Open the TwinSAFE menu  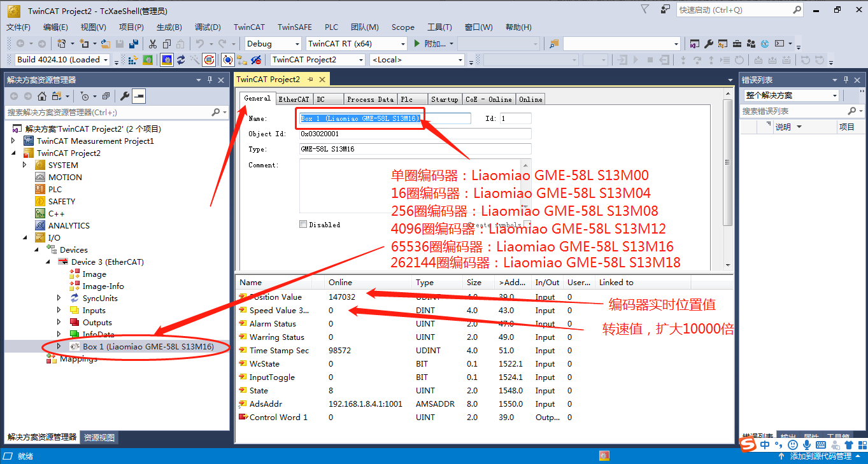(x=295, y=27)
